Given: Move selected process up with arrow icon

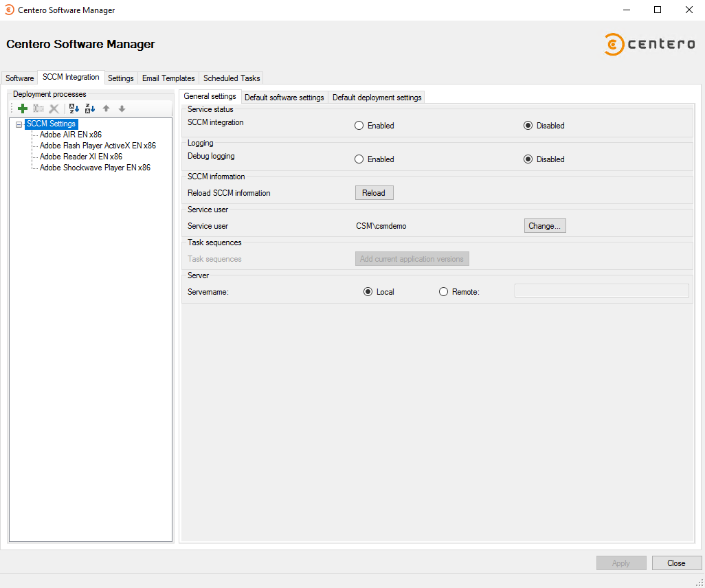Looking at the screenshot, I should click(x=106, y=109).
